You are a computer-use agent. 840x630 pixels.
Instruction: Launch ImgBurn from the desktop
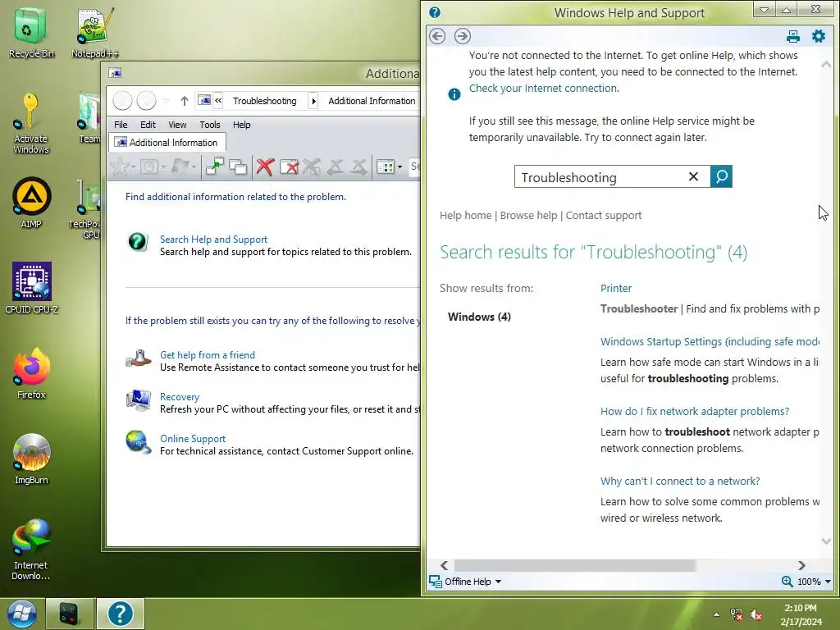point(31,459)
